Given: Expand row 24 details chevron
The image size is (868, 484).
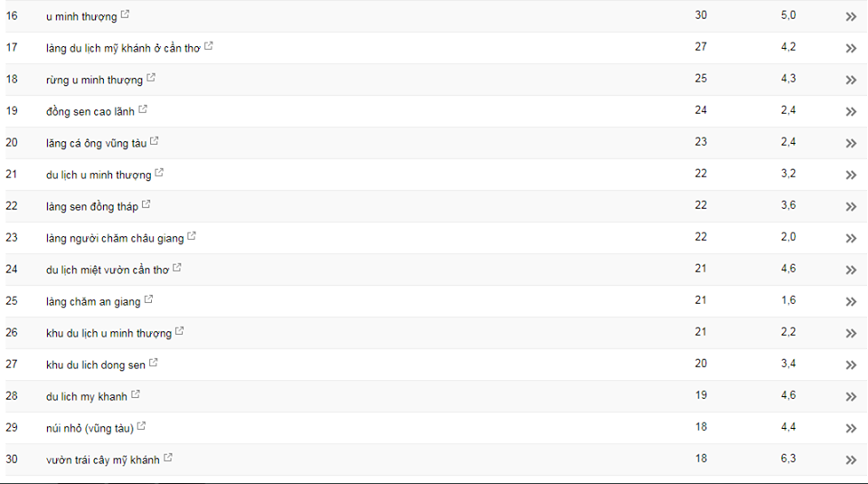Looking at the screenshot, I should (851, 270).
